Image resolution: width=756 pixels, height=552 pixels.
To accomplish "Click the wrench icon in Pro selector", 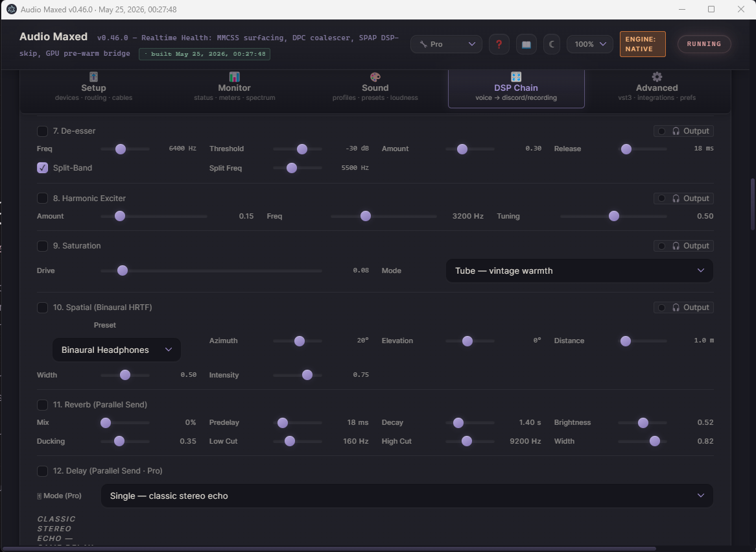I will click(x=423, y=44).
